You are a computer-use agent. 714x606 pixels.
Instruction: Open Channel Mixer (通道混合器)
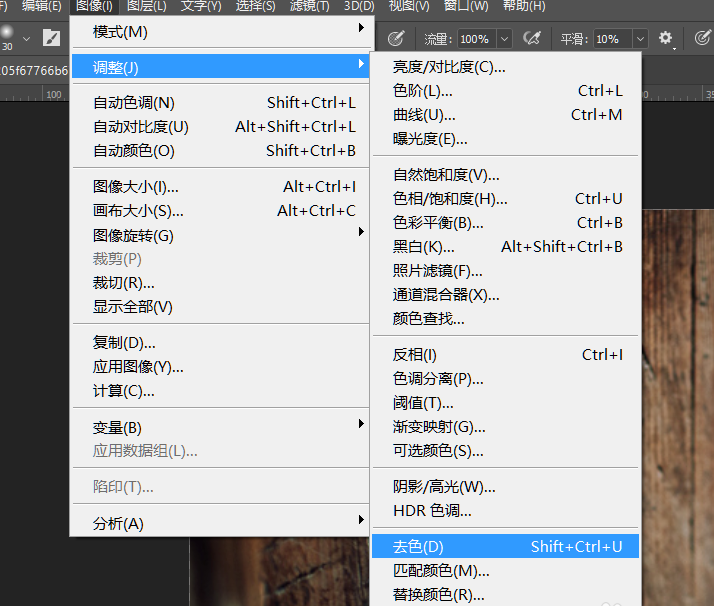click(505, 295)
